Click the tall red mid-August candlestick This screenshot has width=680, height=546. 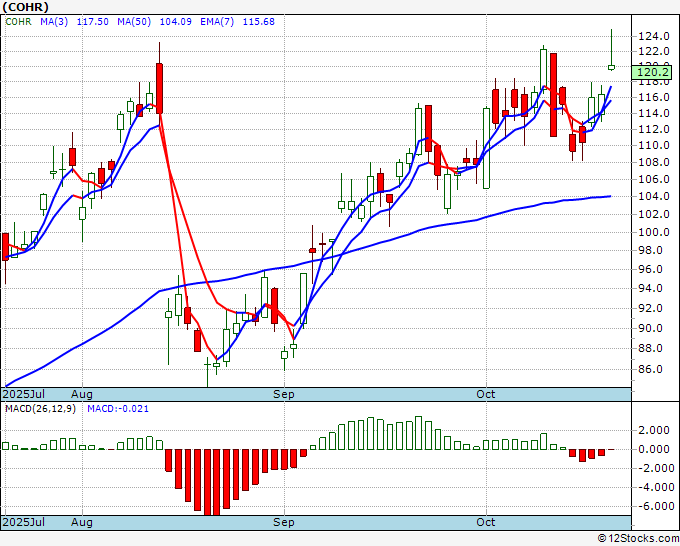[160, 88]
